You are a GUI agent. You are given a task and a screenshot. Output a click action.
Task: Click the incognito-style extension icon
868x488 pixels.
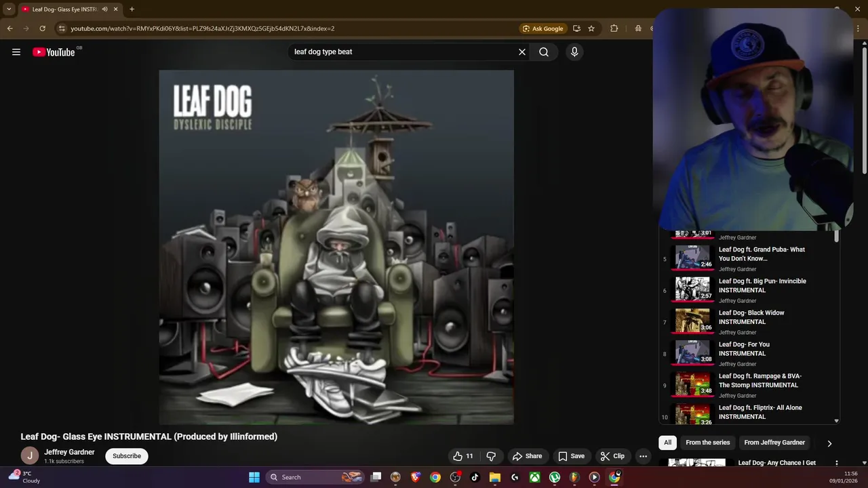click(638, 28)
